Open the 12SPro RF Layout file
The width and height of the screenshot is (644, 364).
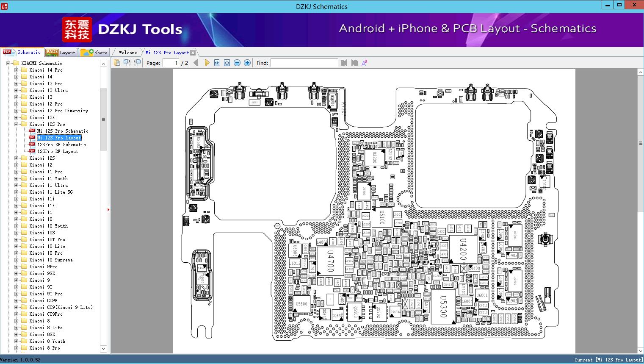point(58,151)
